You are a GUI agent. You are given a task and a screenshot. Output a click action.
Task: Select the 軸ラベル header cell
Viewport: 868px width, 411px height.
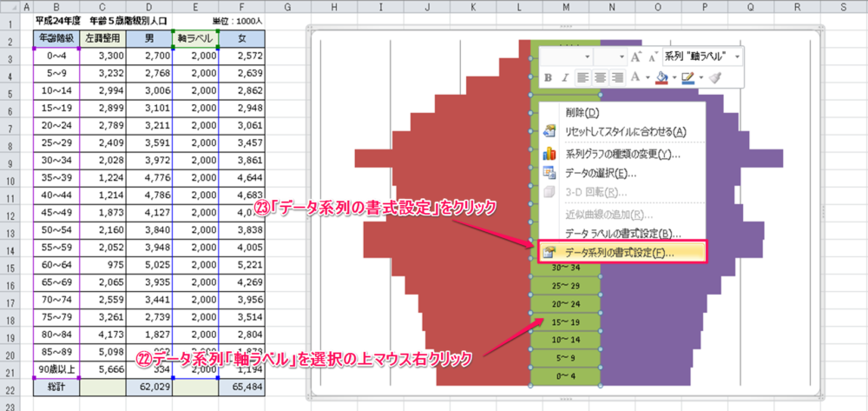click(196, 38)
